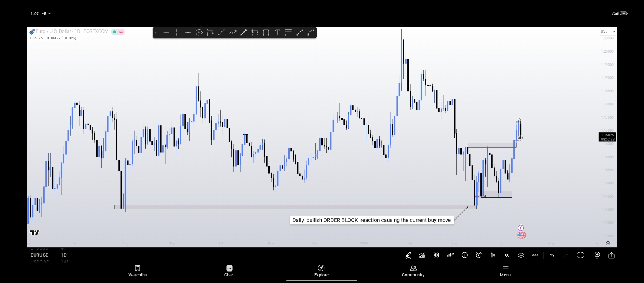Open the object tree layers icon
644x283 pixels.
(x=521, y=255)
